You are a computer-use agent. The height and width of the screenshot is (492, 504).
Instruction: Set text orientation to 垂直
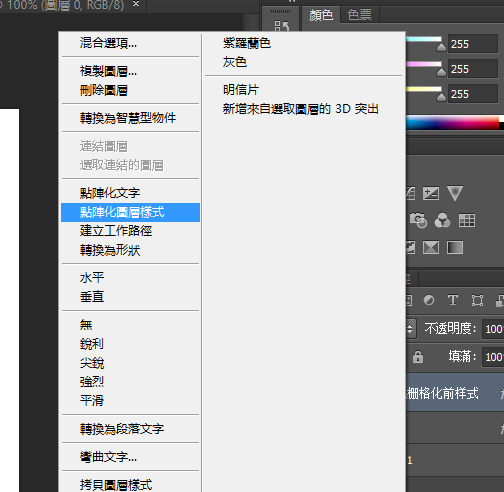click(x=130, y=297)
